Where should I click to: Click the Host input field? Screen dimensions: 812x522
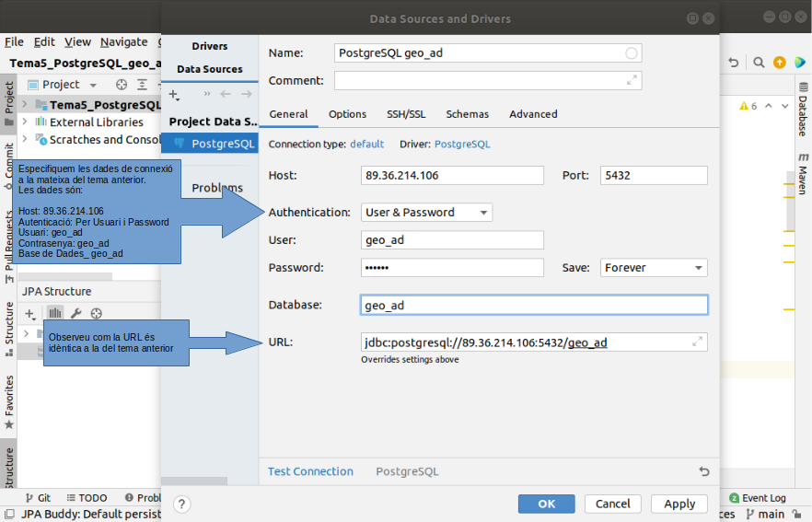[452, 176]
